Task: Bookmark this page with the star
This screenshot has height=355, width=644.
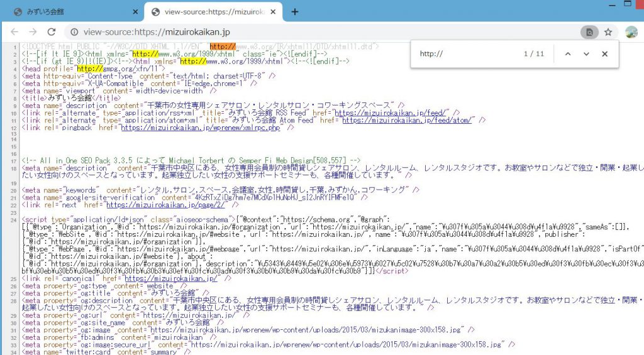Action: pos(608,32)
